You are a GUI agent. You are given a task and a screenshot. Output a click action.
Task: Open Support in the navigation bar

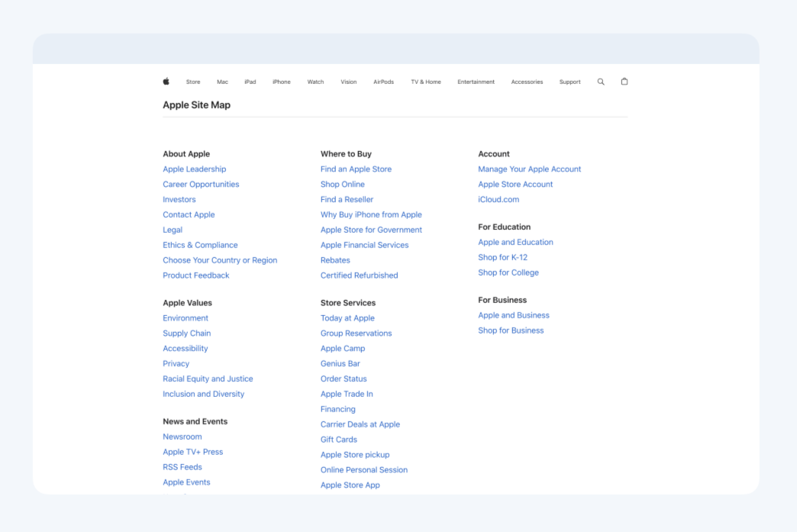point(570,82)
